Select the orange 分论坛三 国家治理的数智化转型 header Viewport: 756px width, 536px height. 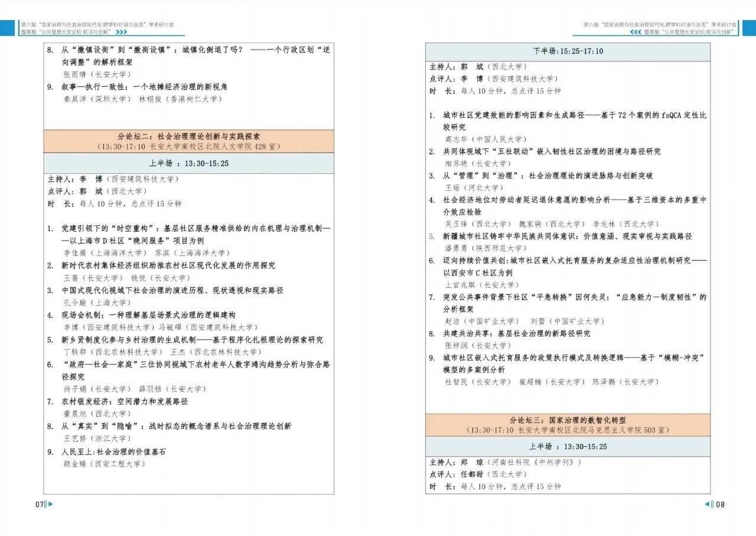coord(568,424)
